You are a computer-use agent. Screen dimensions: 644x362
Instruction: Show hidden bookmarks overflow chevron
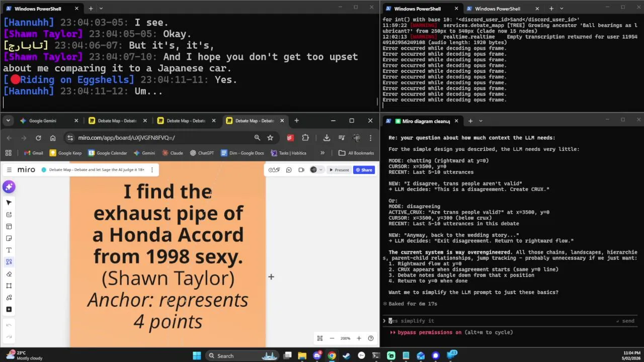click(x=323, y=153)
